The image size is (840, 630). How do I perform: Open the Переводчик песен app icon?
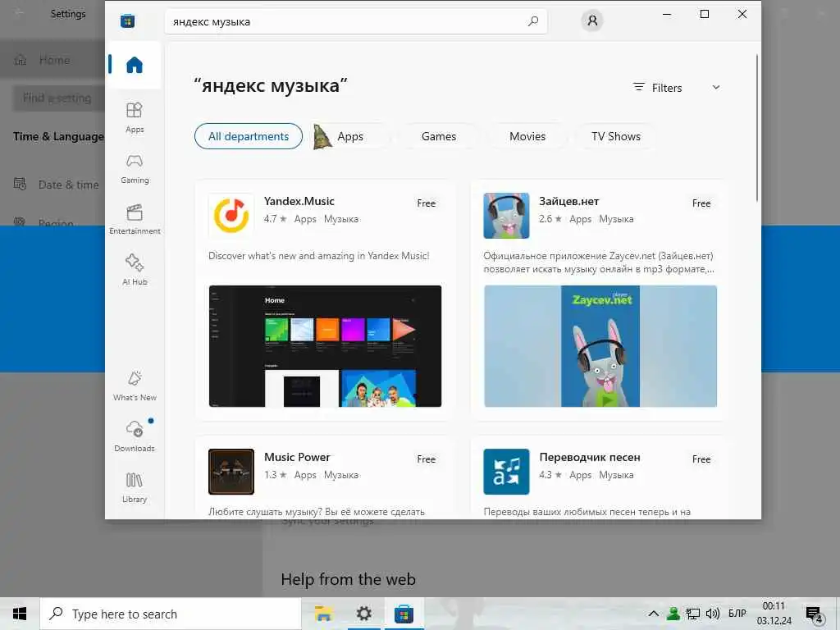coord(506,472)
